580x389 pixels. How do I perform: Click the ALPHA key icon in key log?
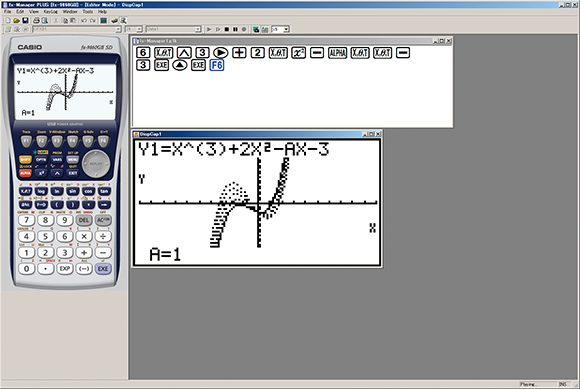click(337, 53)
